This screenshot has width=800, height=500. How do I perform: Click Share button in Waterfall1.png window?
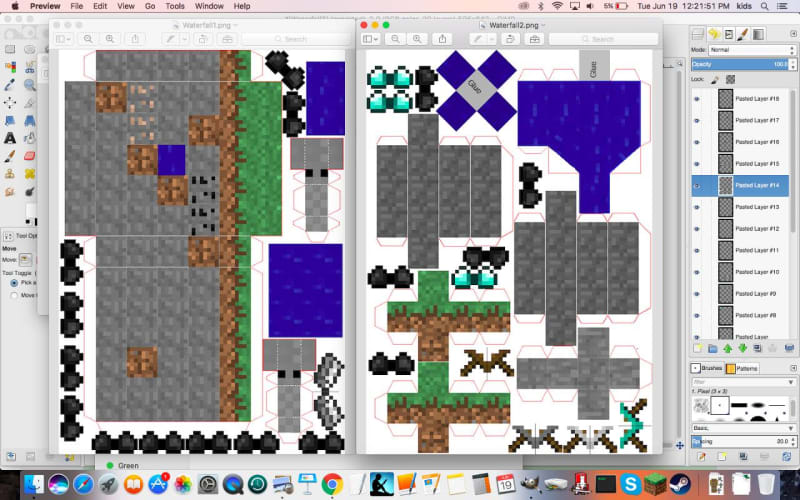[x=135, y=39]
